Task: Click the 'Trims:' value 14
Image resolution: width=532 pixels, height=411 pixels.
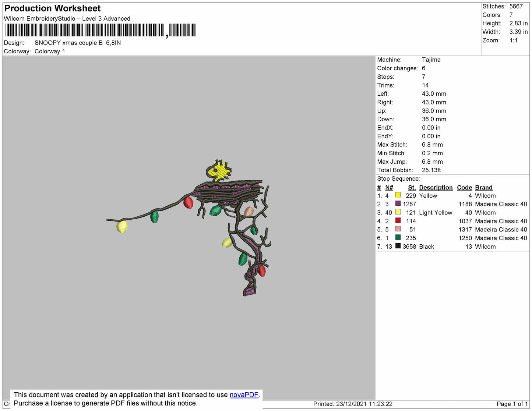Action: (425, 85)
